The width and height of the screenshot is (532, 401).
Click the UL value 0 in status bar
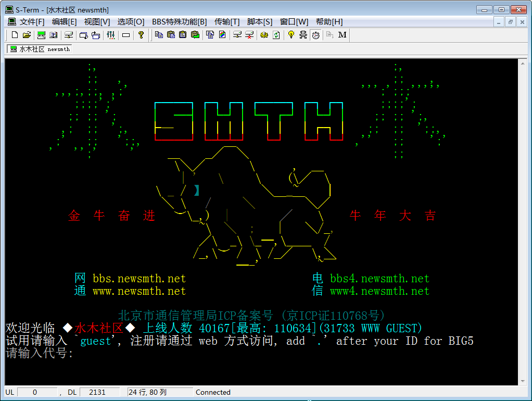36,392
